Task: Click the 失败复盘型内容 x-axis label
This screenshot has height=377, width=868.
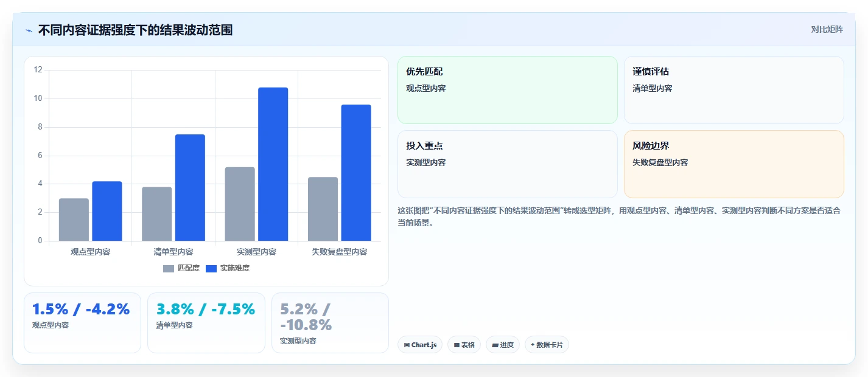Action: (x=340, y=252)
